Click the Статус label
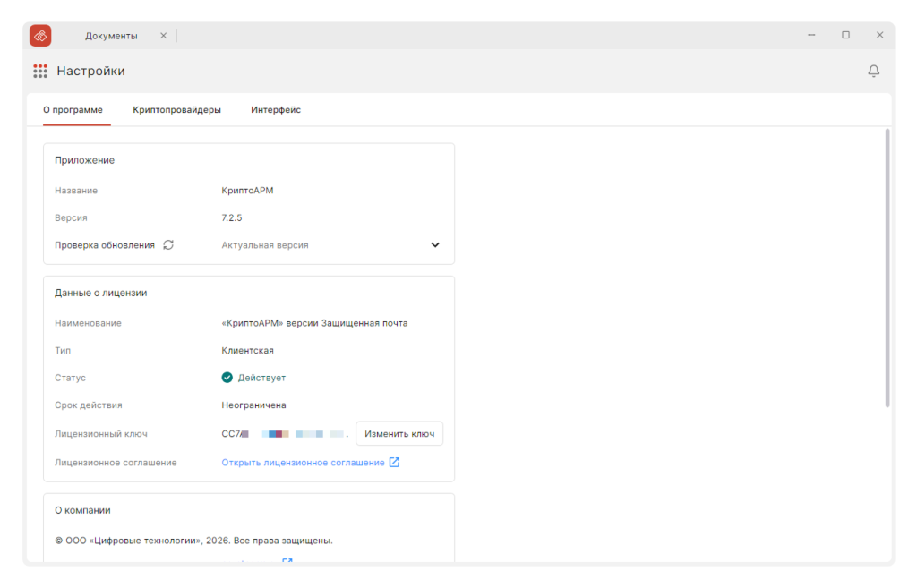 click(x=70, y=379)
